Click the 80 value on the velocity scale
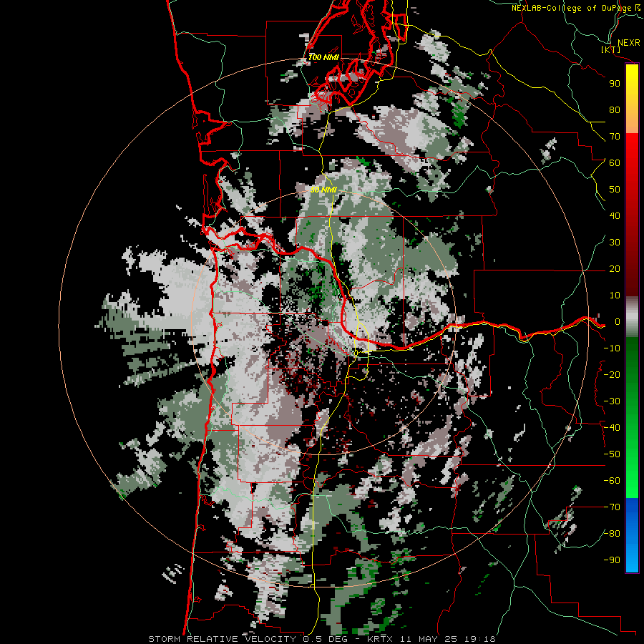The height and width of the screenshot is (644, 644). click(x=615, y=109)
